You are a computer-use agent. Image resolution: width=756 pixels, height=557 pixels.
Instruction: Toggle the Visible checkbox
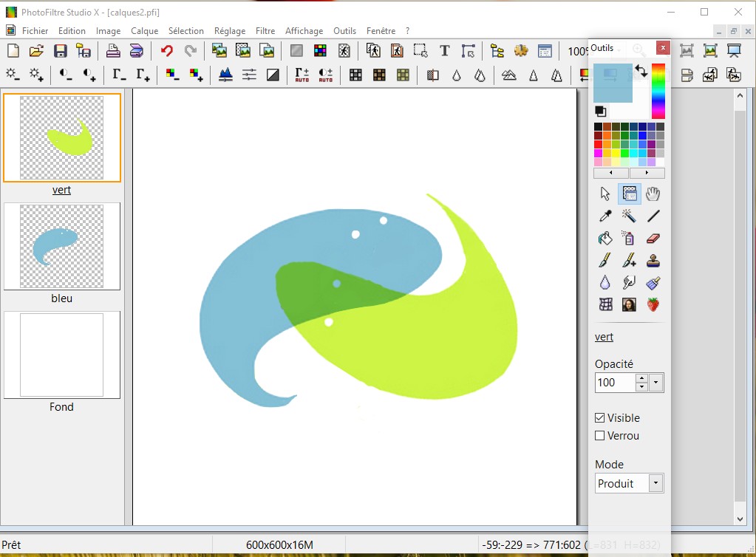600,418
